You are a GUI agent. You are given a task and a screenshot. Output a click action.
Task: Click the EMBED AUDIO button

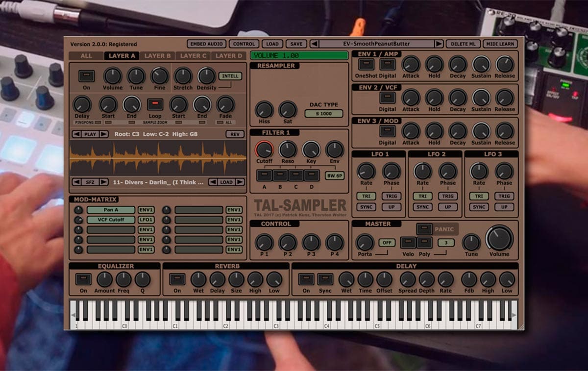pos(207,44)
